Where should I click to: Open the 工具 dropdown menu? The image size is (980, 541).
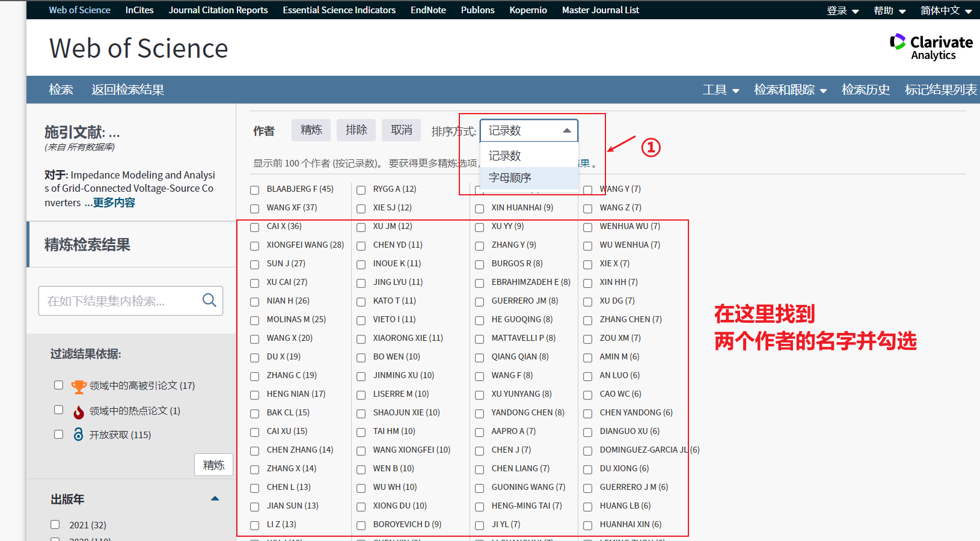pyautogui.click(x=721, y=90)
